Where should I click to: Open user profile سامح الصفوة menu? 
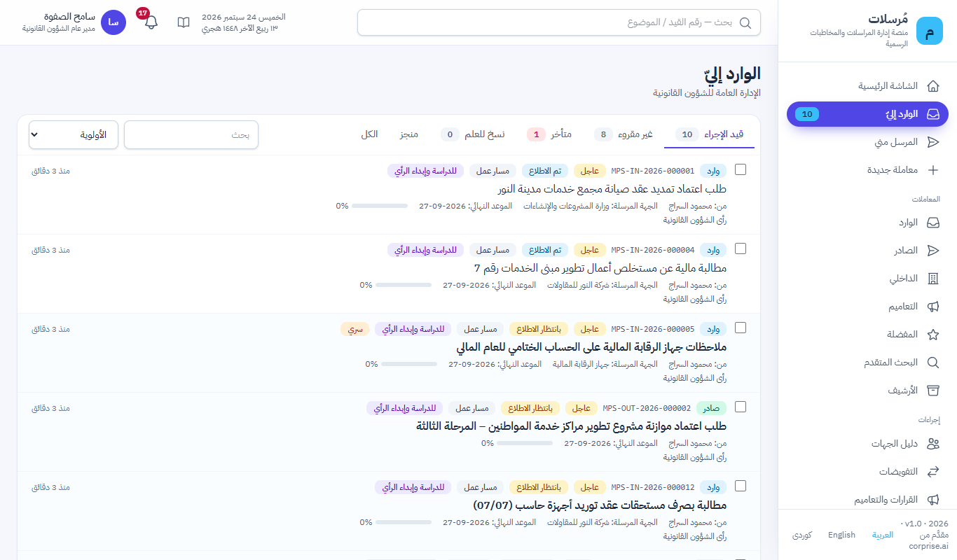point(75,22)
